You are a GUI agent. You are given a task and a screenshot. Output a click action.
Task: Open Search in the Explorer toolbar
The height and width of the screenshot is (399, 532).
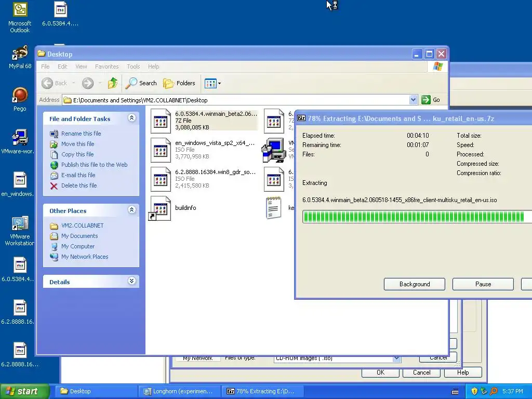141,83
